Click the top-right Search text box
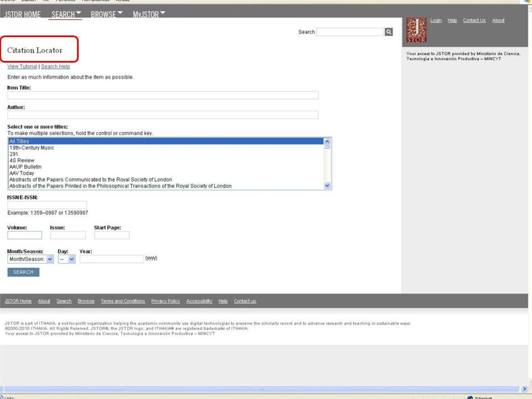Image resolution: width=532 pixels, height=399 pixels. (x=350, y=32)
